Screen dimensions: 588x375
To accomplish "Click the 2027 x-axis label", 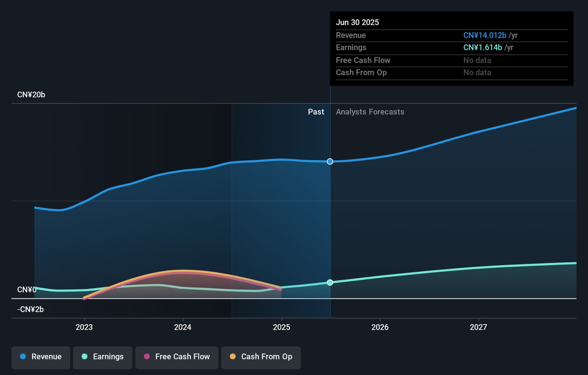I will point(478,327).
